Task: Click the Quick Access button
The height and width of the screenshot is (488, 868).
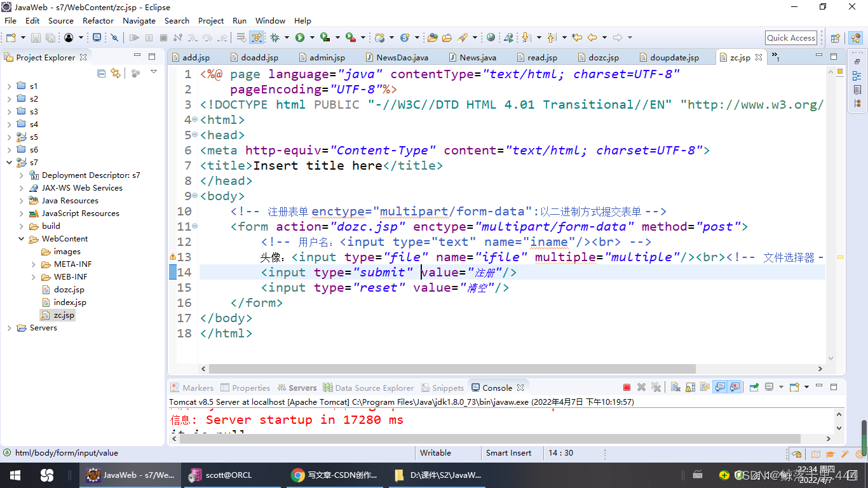Action: pyautogui.click(x=790, y=37)
